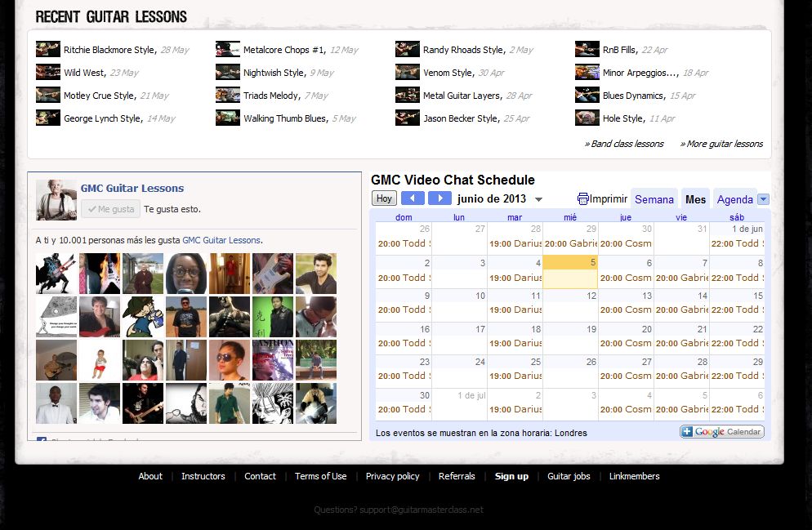
Task: Click the Hole Style lesson thumbnail
Action: click(x=587, y=118)
